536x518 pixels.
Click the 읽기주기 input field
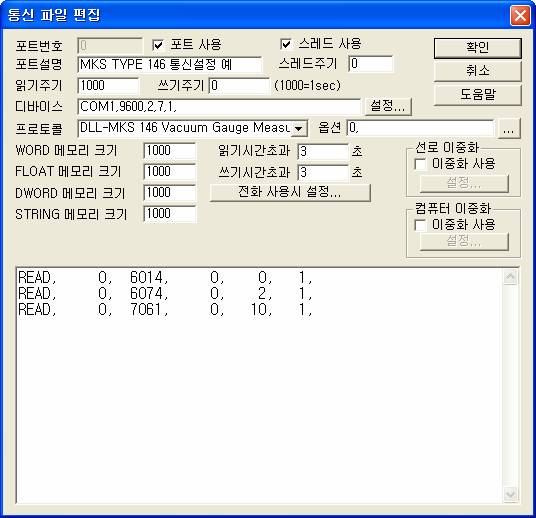[108, 85]
